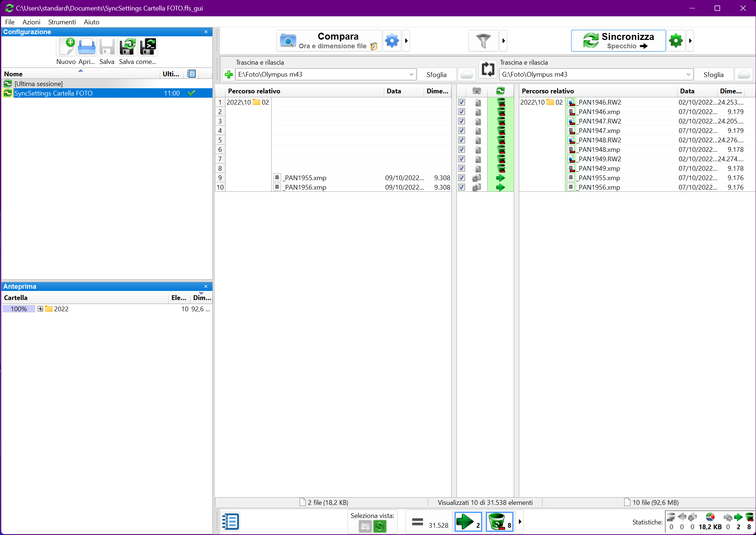
Task: Save configuration as batch job via Salva come
Action: point(148,46)
